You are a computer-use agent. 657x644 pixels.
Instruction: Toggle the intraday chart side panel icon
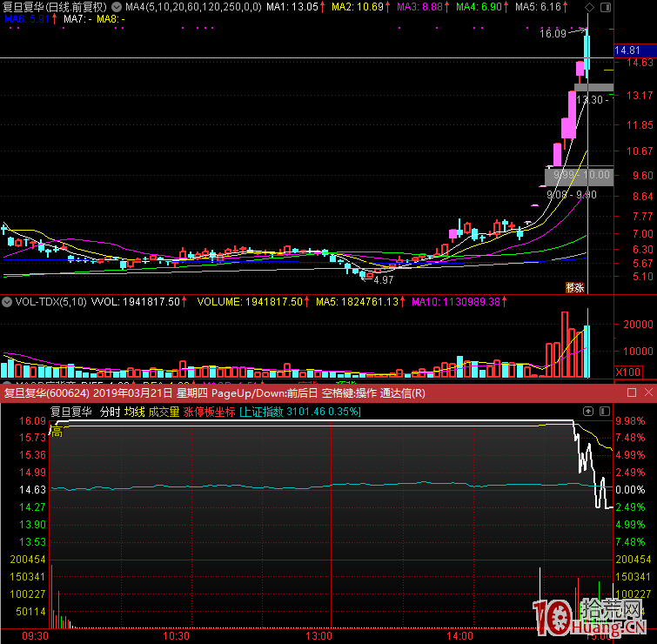click(x=605, y=412)
